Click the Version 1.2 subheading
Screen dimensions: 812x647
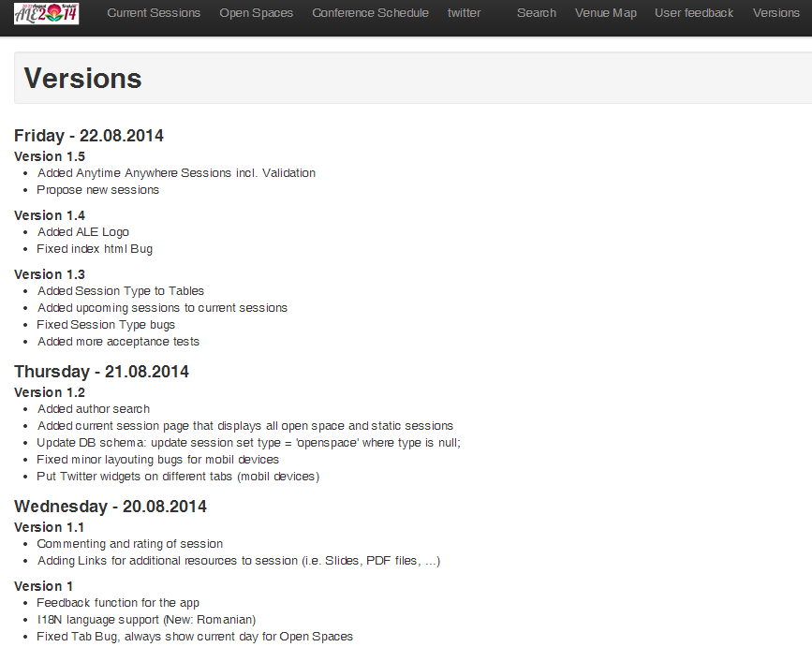pyautogui.click(x=50, y=392)
